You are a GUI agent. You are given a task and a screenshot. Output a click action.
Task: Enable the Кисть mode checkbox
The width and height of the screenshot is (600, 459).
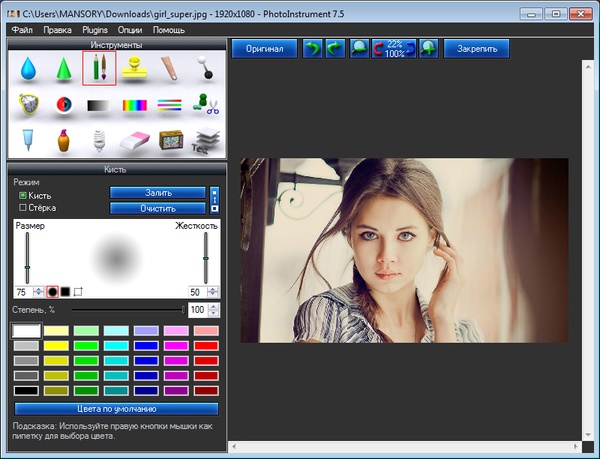pyautogui.click(x=22, y=195)
